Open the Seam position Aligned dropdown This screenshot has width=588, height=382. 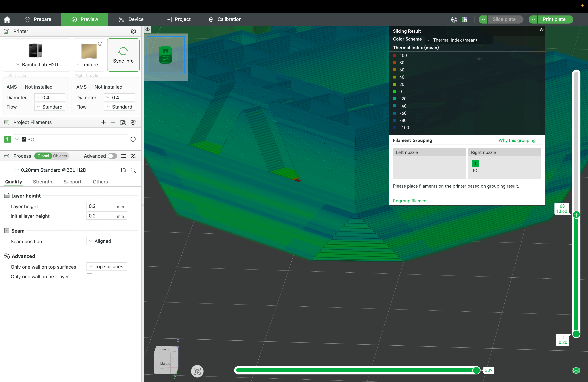(x=106, y=241)
